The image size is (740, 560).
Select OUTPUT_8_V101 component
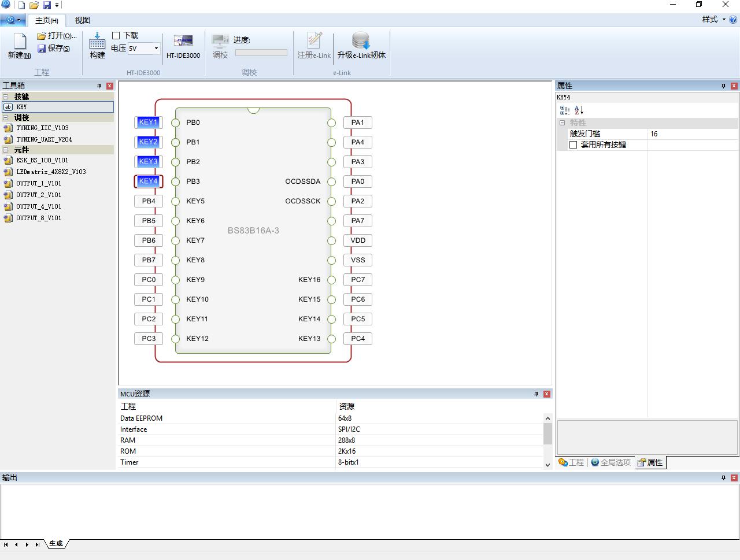(39, 218)
